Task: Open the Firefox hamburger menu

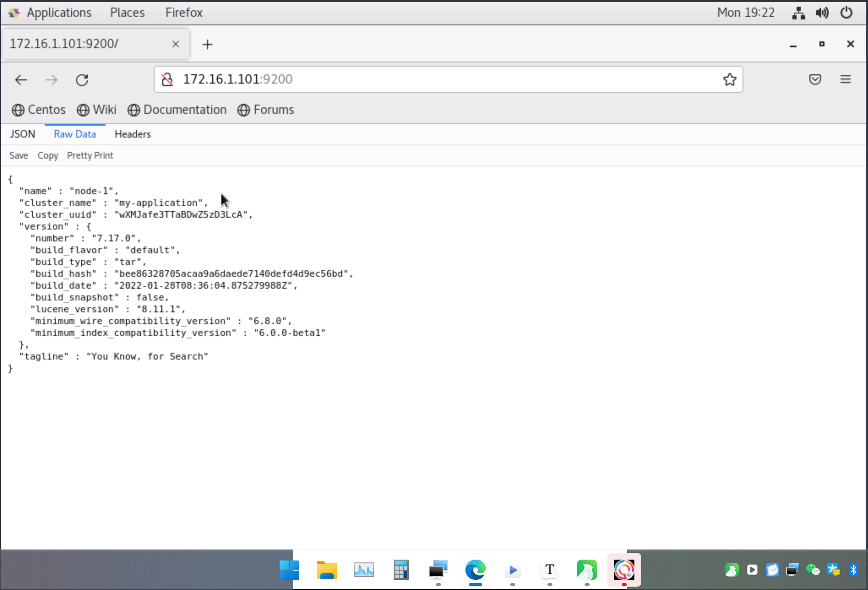Action: (x=846, y=79)
